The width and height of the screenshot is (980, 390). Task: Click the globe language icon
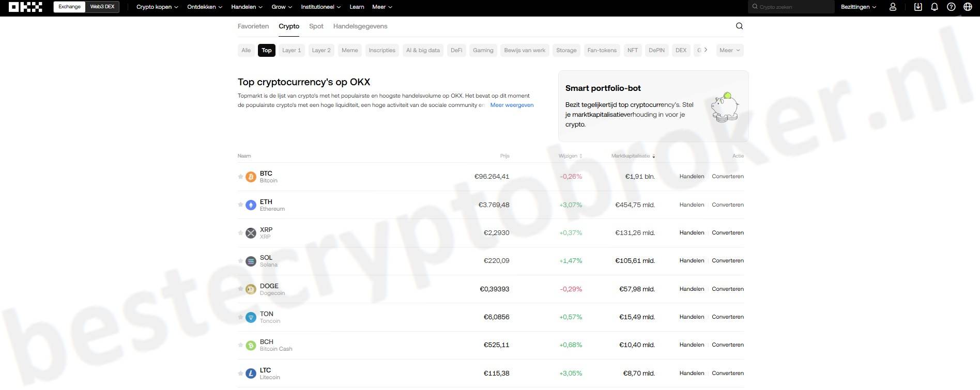click(x=968, y=7)
